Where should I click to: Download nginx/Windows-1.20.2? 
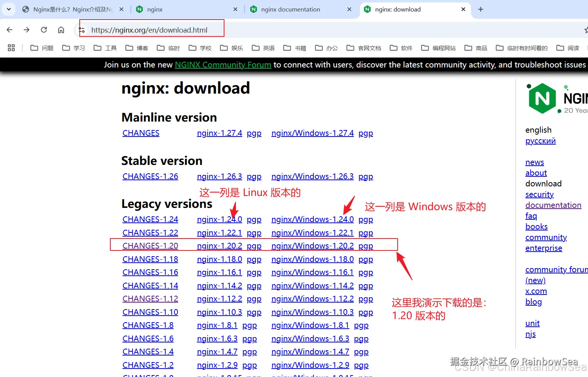coord(313,246)
